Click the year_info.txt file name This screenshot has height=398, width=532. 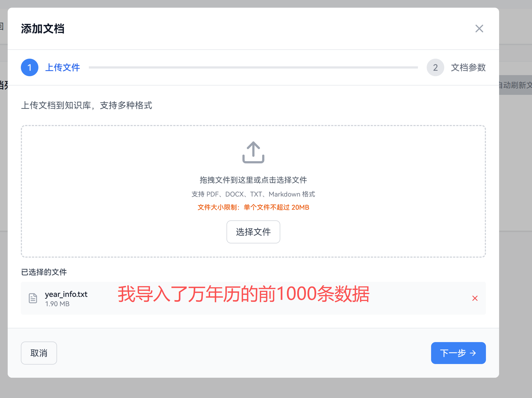tap(66, 294)
